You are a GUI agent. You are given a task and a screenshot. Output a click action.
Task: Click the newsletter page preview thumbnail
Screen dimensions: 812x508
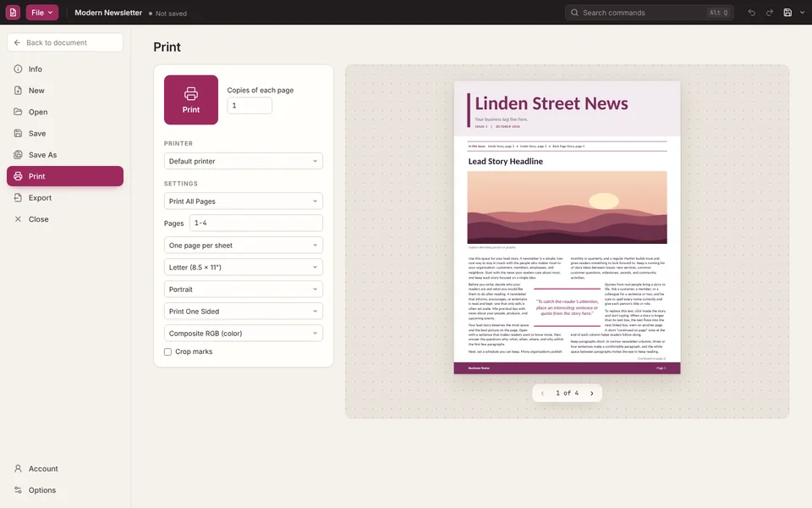pyautogui.click(x=567, y=228)
